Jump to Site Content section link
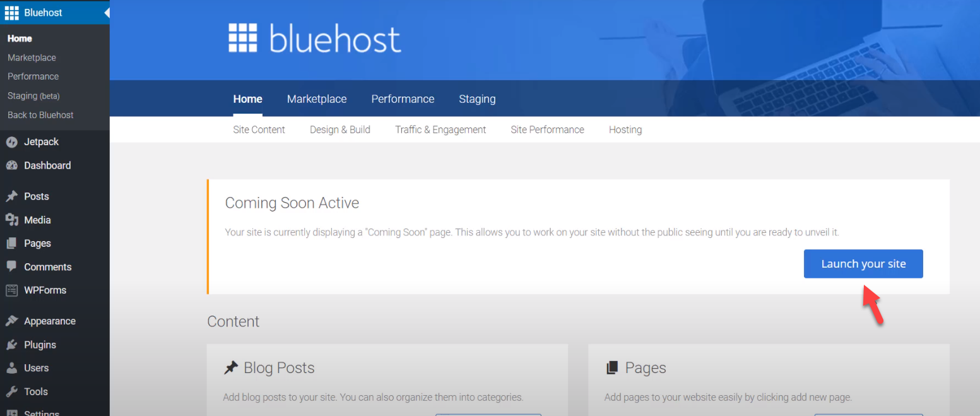Image resolution: width=980 pixels, height=416 pixels. (x=259, y=129)
